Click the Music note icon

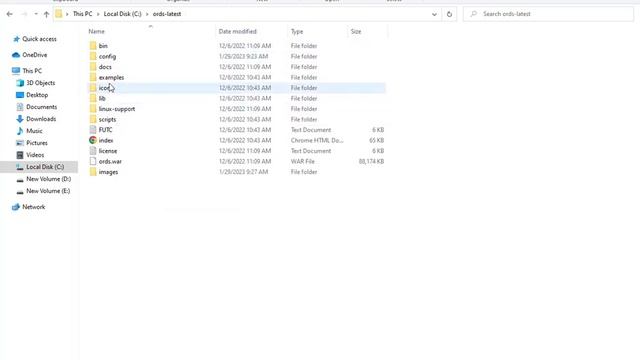(x=20, y=131)
